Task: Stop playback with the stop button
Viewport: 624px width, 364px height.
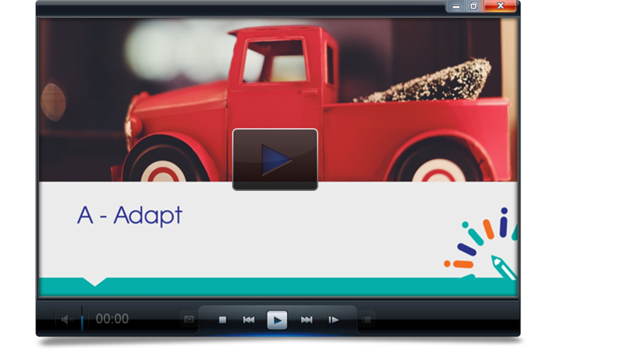Action: (222, 320)
